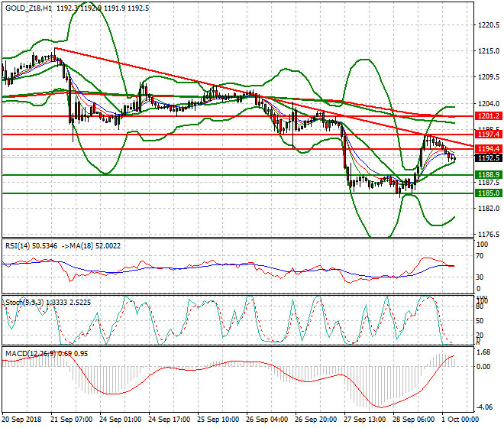
Task: Click the 20 Sep 2018 time axis label
Action: (23, 419)
